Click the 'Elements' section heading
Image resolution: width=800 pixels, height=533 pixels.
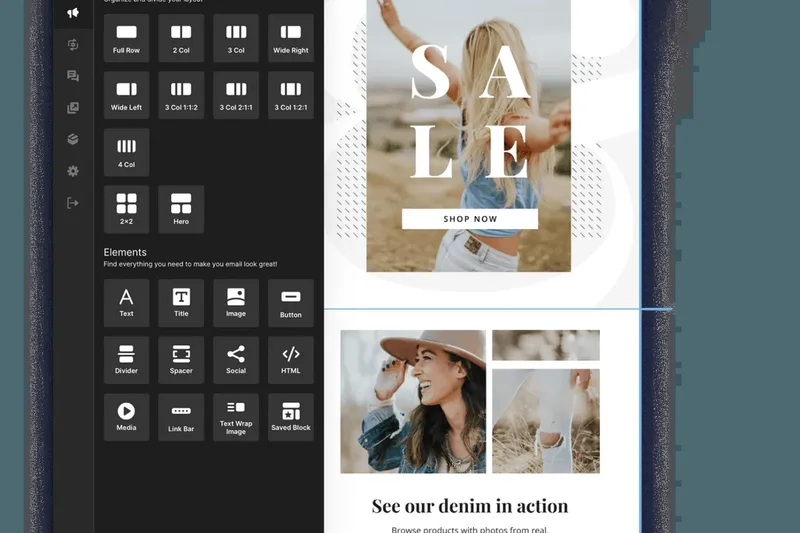point(125,252)
